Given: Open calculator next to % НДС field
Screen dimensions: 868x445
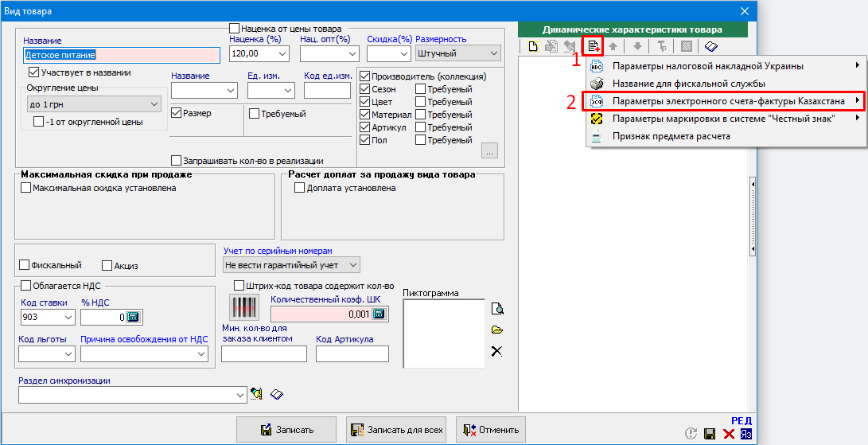Looking at the screenshot, I should click(133, 317).
